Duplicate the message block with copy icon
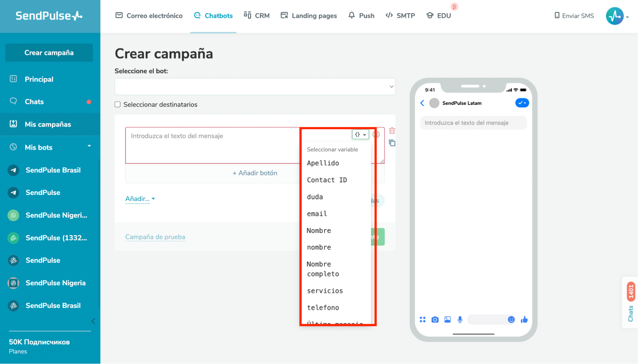The width and height of the screenshot is (638, 364). 392,143
